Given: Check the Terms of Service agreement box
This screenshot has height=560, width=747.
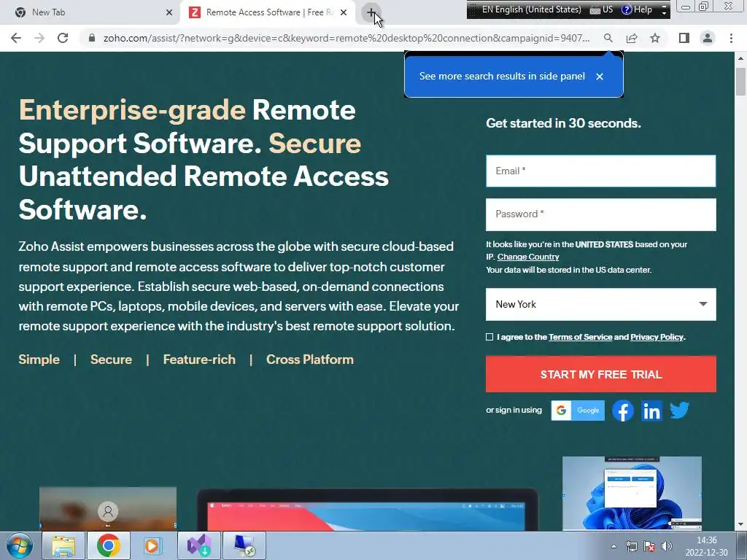Looking at the screenshot, I should click(489, 337).
